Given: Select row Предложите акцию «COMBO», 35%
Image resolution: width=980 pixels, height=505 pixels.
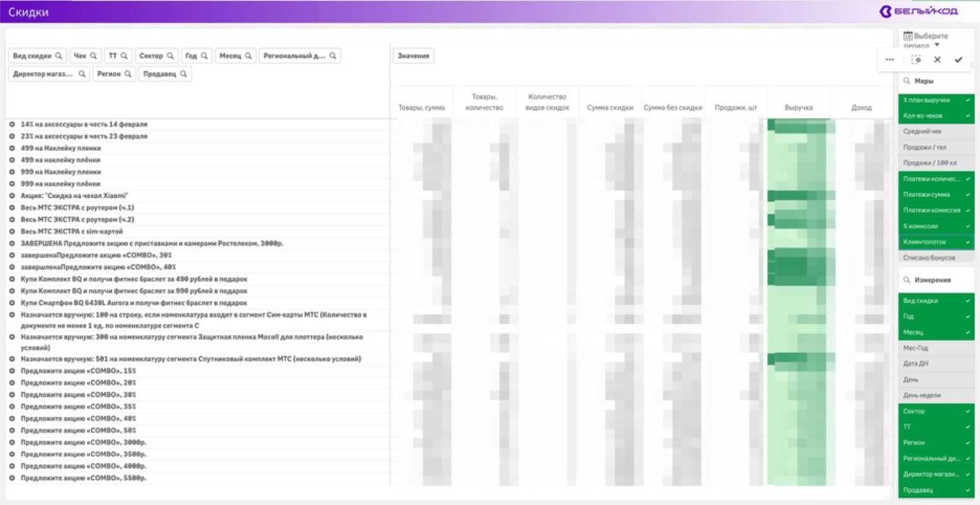Looking at the screenshot, I should 78,406.
